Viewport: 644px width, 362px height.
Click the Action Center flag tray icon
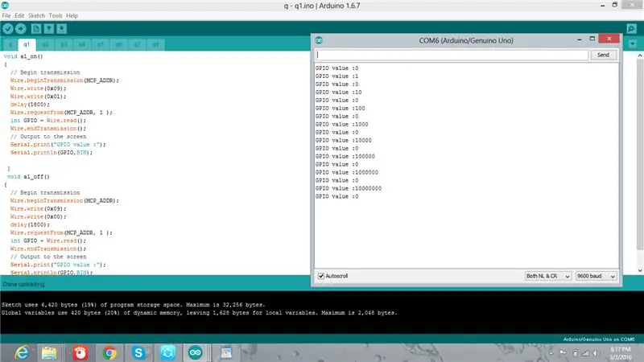click(x=563, y=353)
